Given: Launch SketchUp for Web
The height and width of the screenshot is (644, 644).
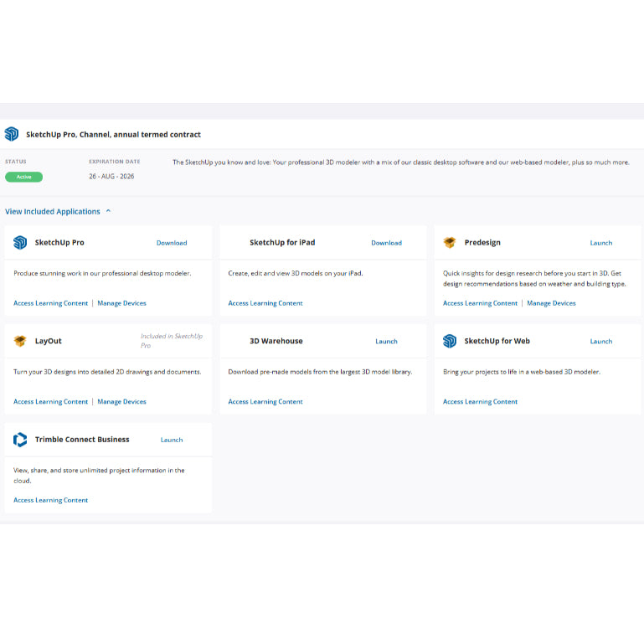Looking at the screenshot, I should tap(600, 342).
